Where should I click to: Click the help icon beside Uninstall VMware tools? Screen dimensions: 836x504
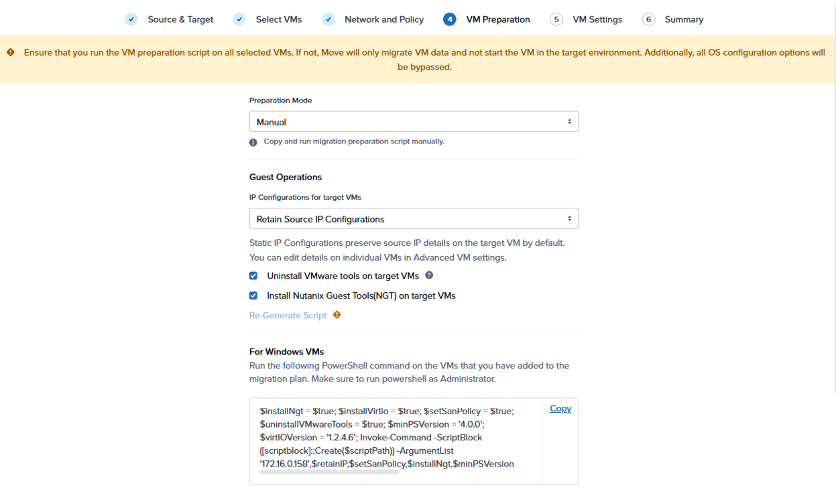429,275
